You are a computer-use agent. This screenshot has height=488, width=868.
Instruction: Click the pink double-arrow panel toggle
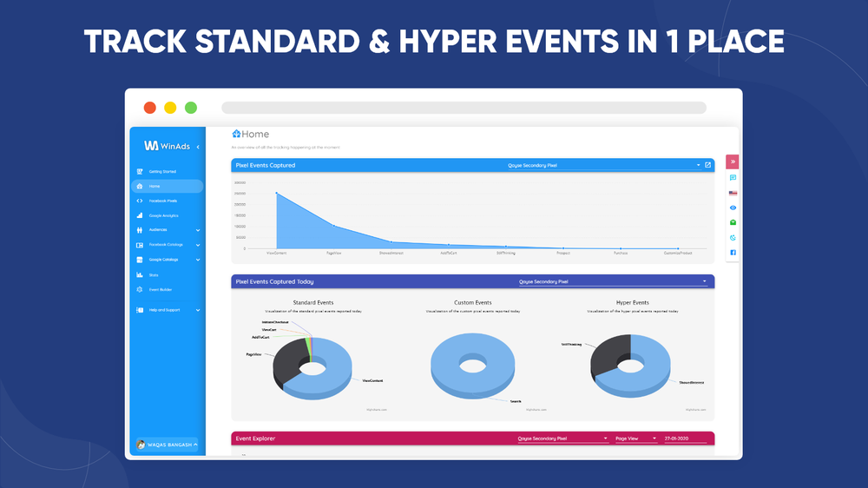[x=733, y=162]
